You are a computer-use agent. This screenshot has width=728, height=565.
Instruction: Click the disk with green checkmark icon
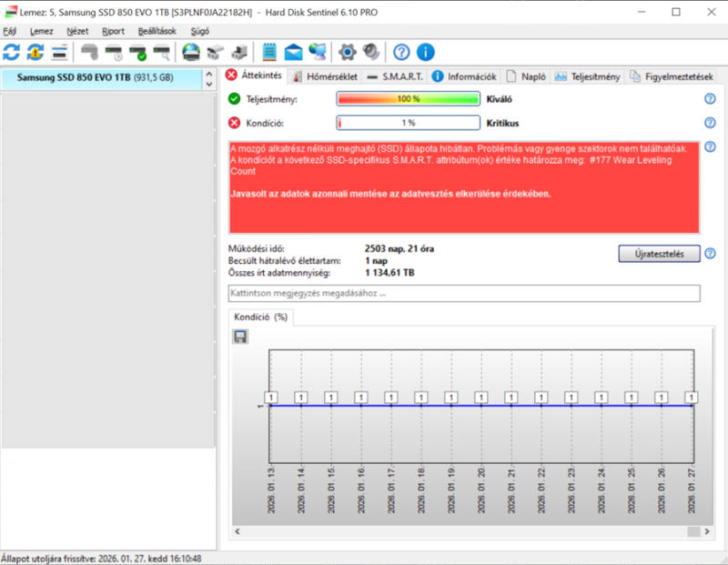coord(138,53)
